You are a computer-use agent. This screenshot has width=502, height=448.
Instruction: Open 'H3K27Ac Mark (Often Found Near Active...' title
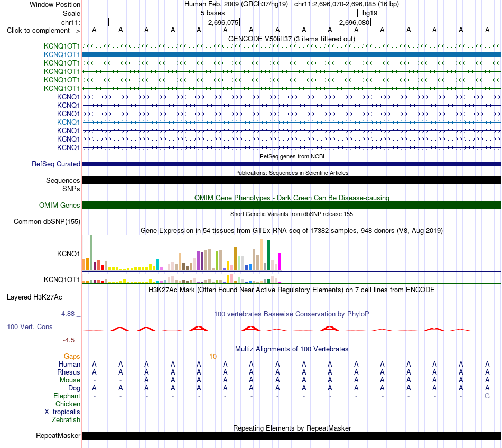click(292, 290)
